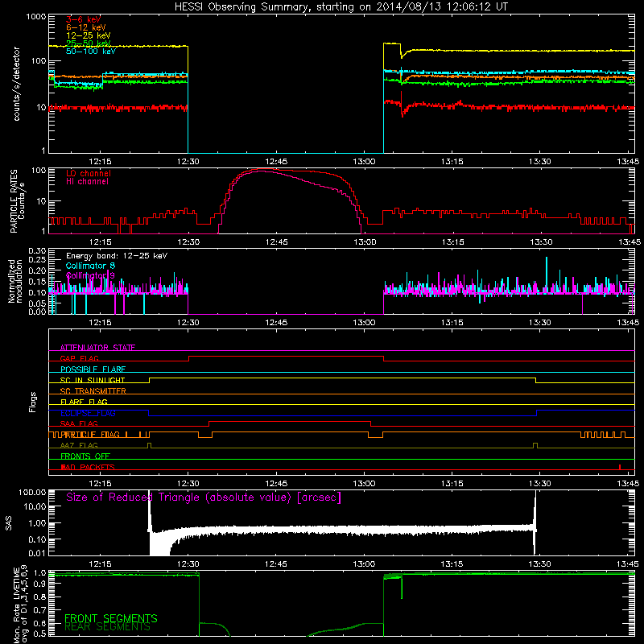Click the 12:15 tick label under the SAS panel
644x644 pixels.
[100, 564]
